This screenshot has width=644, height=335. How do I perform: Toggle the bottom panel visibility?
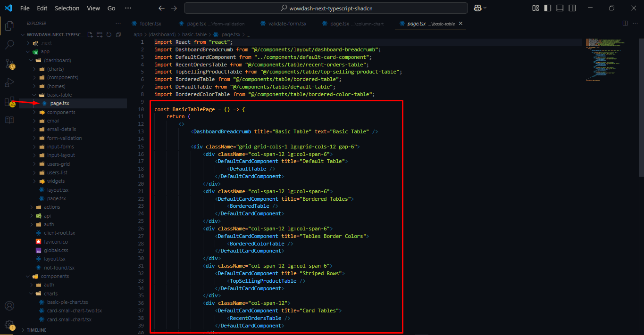click(x=560, y=8)
